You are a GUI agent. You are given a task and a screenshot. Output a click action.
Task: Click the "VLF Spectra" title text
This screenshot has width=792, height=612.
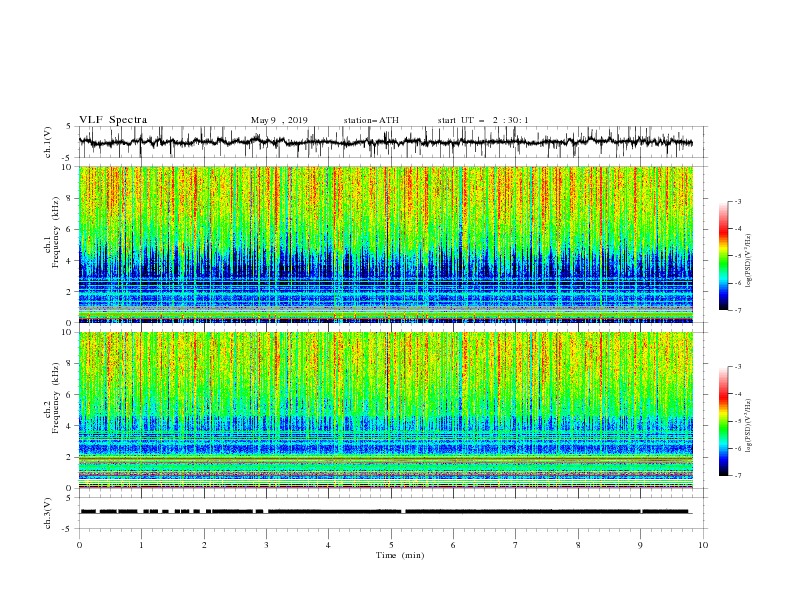(x=113, y=120)
